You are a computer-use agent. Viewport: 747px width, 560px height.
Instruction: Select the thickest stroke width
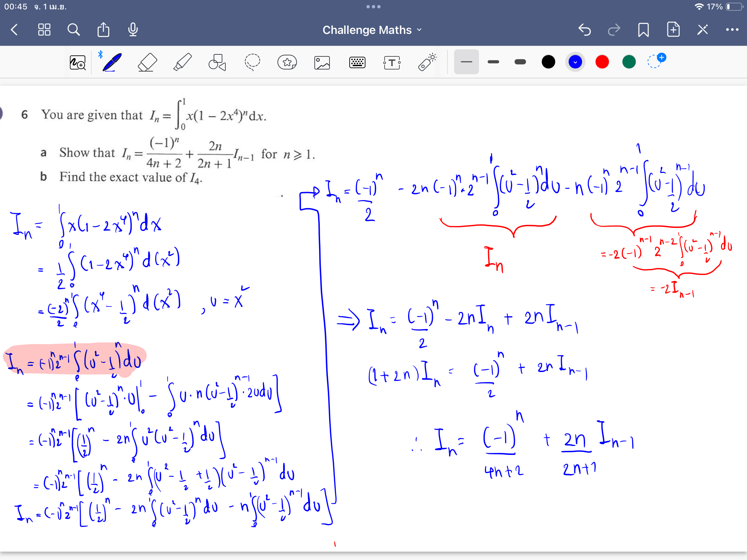coord(520,62)
